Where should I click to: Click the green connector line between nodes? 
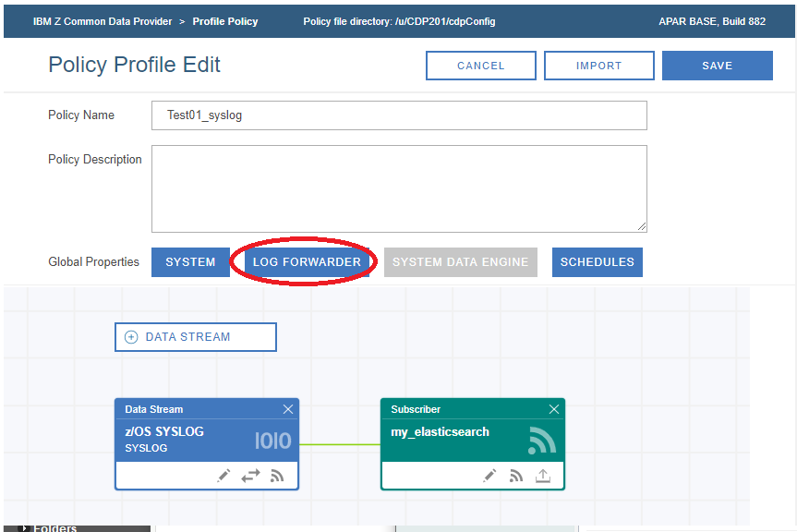coord(340,444)
